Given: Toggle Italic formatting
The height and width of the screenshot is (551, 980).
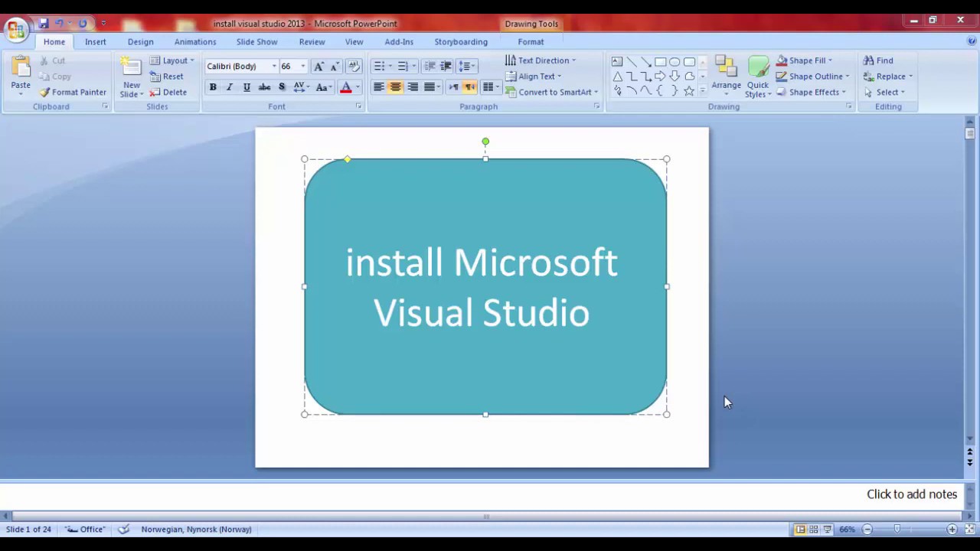Looking at the screenshot, I should pyautogui.click(x=229, y=87).
